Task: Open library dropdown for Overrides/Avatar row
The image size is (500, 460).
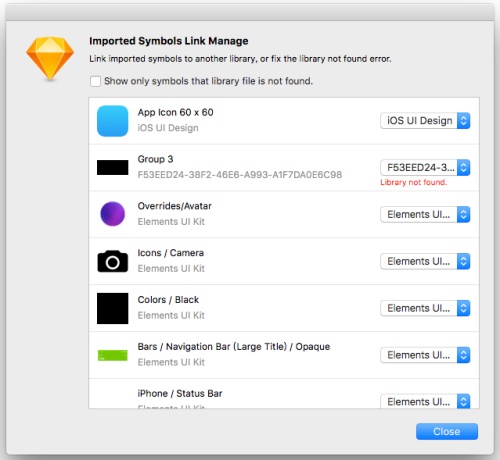Action: [x=425, y=214]
